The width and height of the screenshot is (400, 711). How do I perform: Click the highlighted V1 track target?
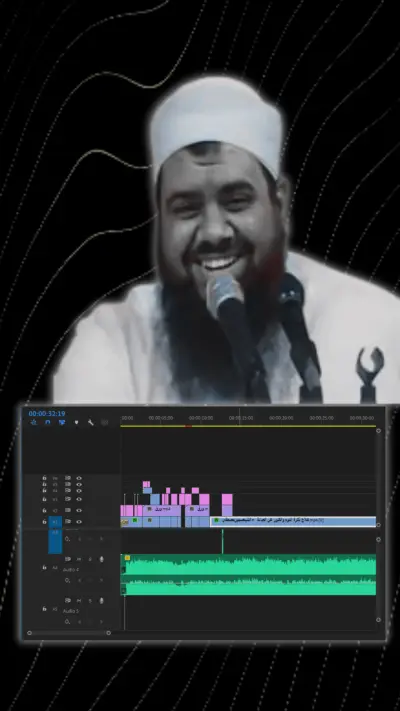(55, 521)
